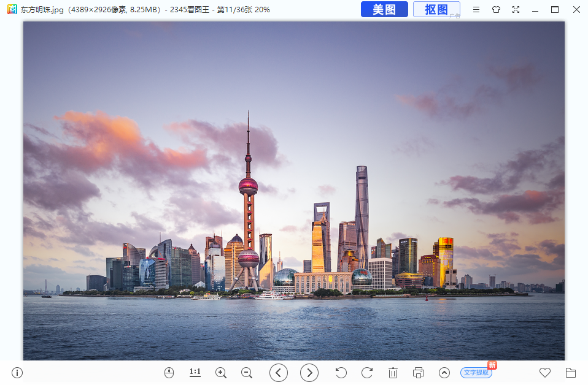The height and width of the screenshot is (385, 588).
Task: View image at 1:1 actual size
Action: pos(195,373)
